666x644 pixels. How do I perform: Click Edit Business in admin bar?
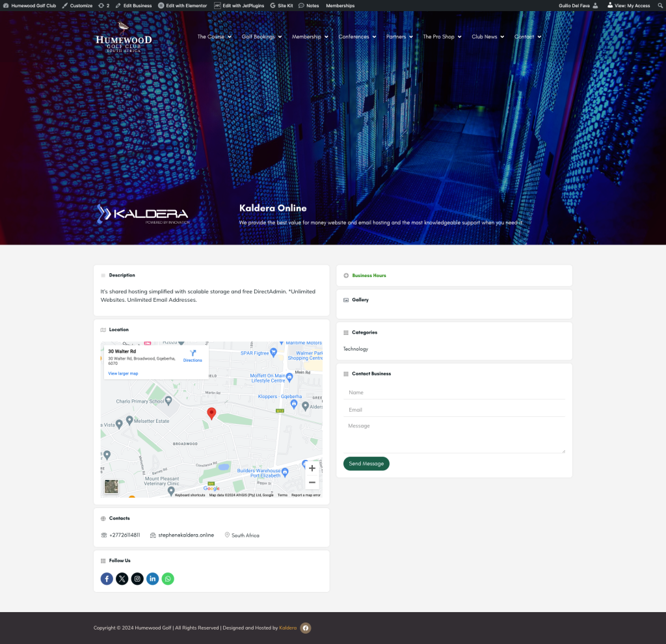tap(134, 5)
